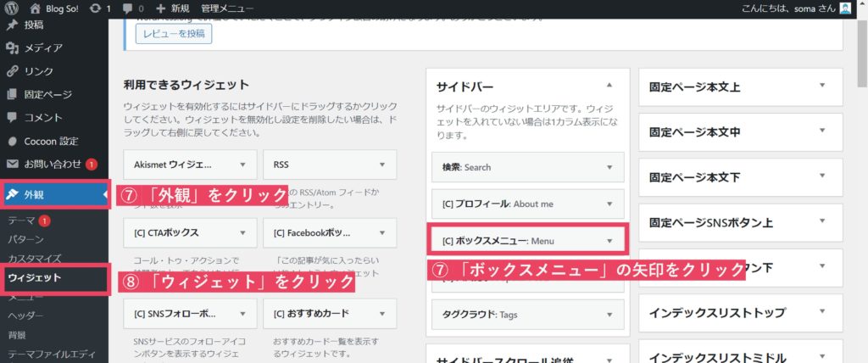Open the Blog So! home icon
868x363 pixels.
tap(35, 8)
